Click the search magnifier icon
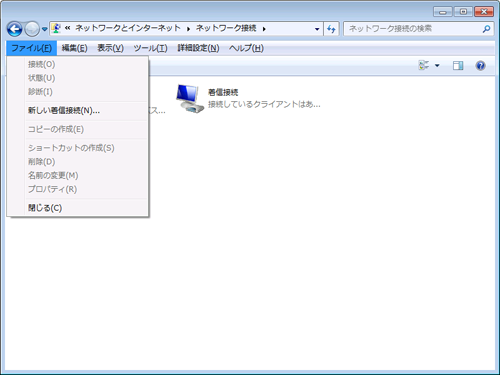The height and width of the screenshot is (375, 500). click(486, 29)
